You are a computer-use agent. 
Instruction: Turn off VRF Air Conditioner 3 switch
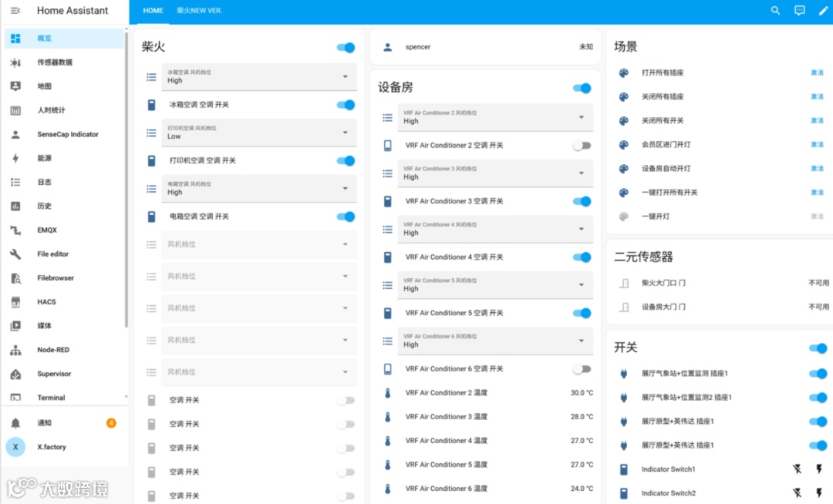582,201
